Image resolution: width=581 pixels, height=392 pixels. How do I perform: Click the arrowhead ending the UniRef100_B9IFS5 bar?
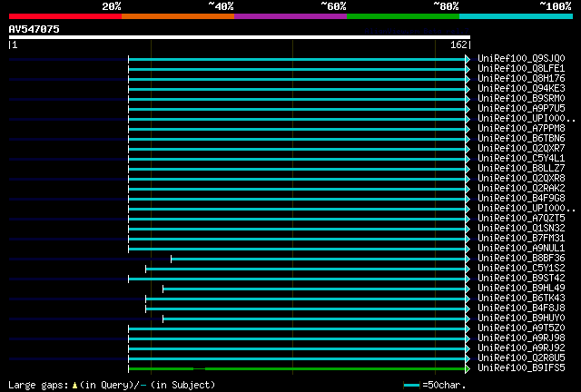[x=468, y=368]
